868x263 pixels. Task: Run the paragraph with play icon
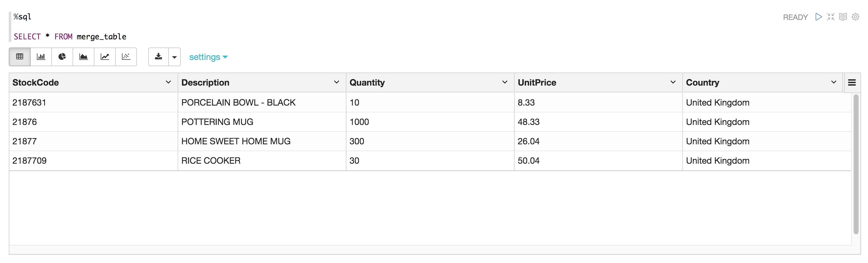[x=819, y=17]
